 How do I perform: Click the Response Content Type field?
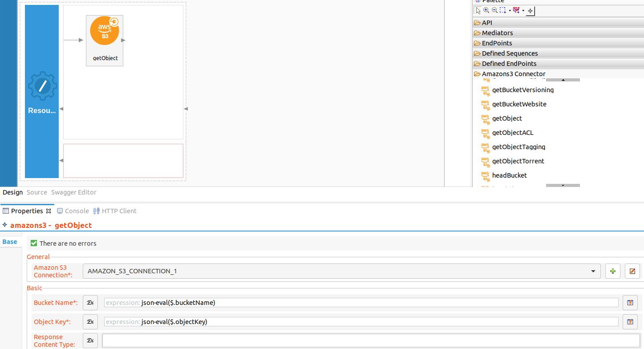tap(371, 341)
